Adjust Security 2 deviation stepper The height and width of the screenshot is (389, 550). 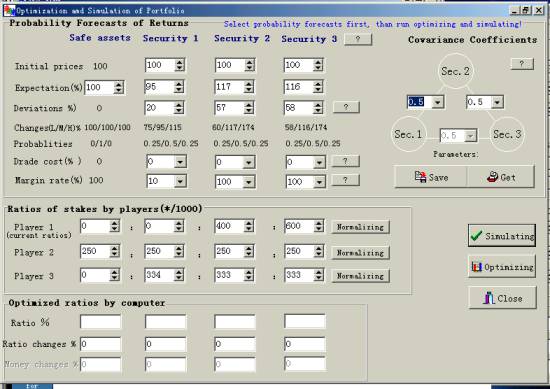click(x=249, y=108)
